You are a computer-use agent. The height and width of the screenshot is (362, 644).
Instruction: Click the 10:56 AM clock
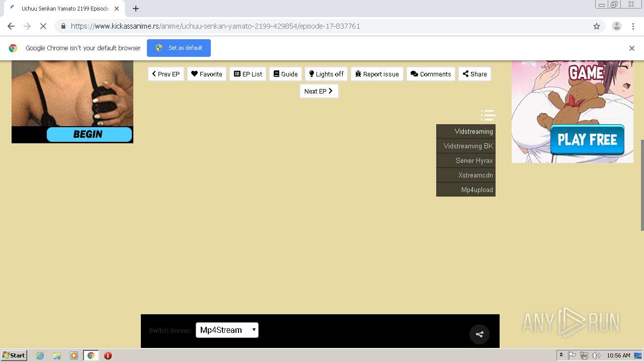[x=618, y=355]
